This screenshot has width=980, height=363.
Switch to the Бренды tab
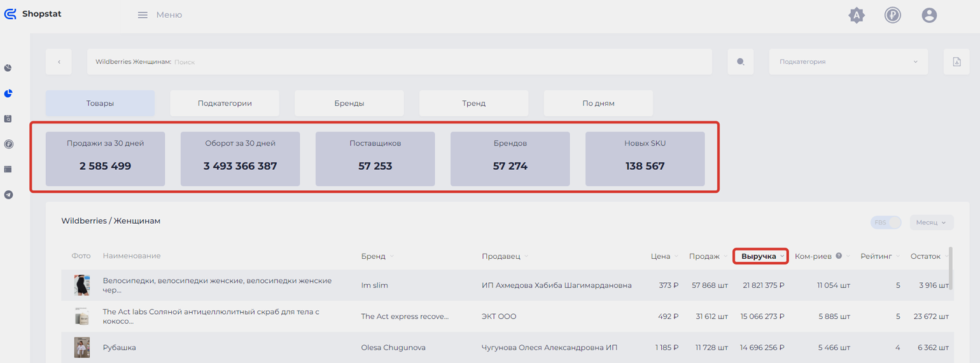[x=349, y=103]
